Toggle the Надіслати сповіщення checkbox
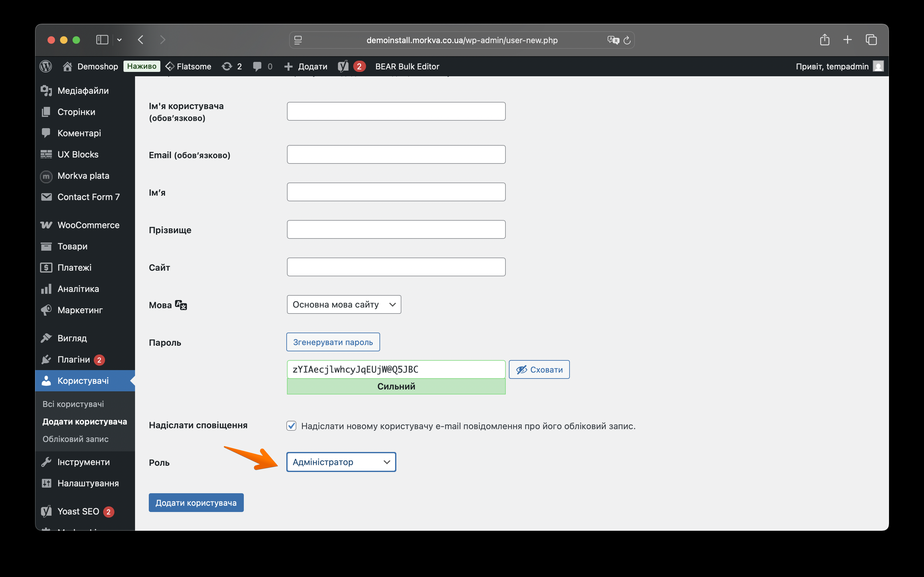 point(291,426)
